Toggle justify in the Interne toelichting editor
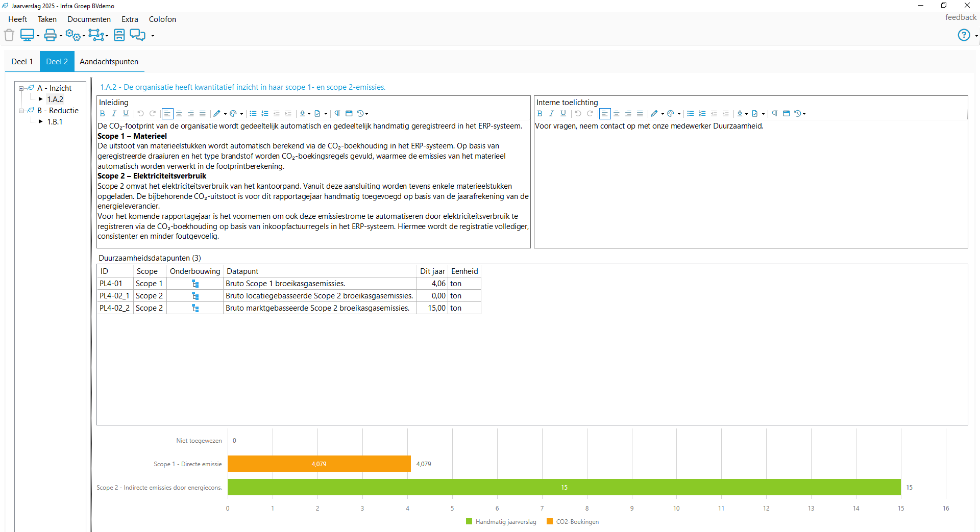This screenshot has width=980, height=532. pos(640,114)
